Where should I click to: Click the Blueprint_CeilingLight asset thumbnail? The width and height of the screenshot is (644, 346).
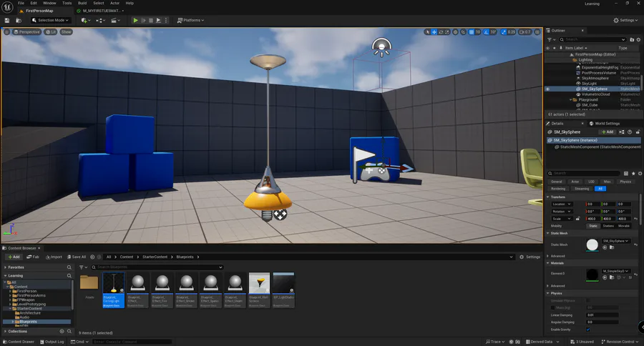[x=113, y=283]
